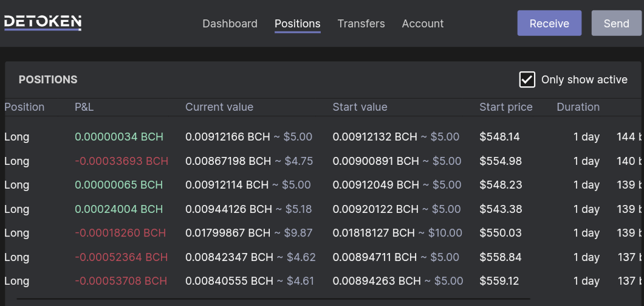This screenshot has width=644, height=306.
Task: Click the Send button
Action: 617,23
